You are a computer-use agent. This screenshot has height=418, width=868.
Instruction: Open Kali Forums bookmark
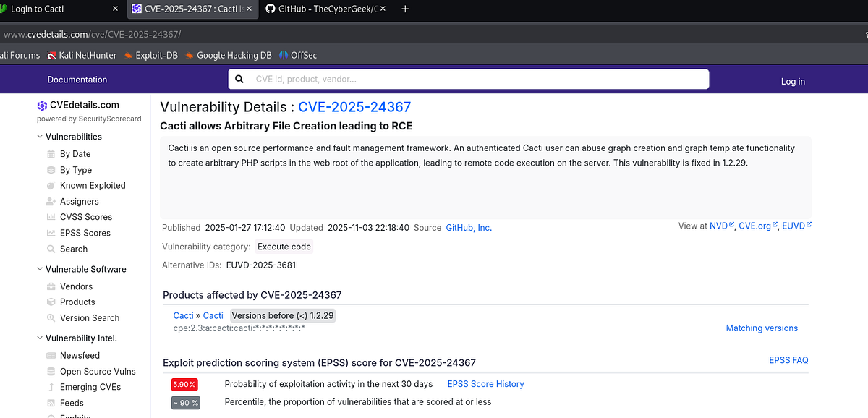[20, 55]
